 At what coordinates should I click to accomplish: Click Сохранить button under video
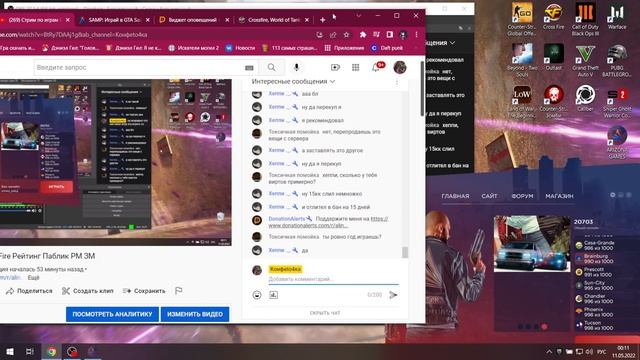point(144,291)
